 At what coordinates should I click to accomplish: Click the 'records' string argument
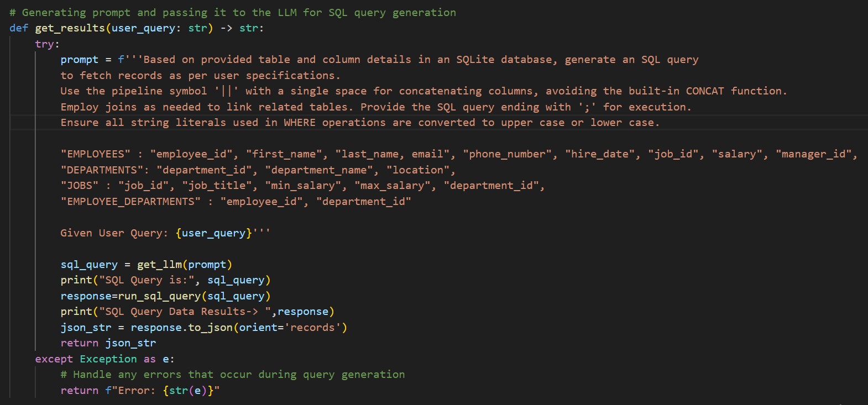(312, 328)
